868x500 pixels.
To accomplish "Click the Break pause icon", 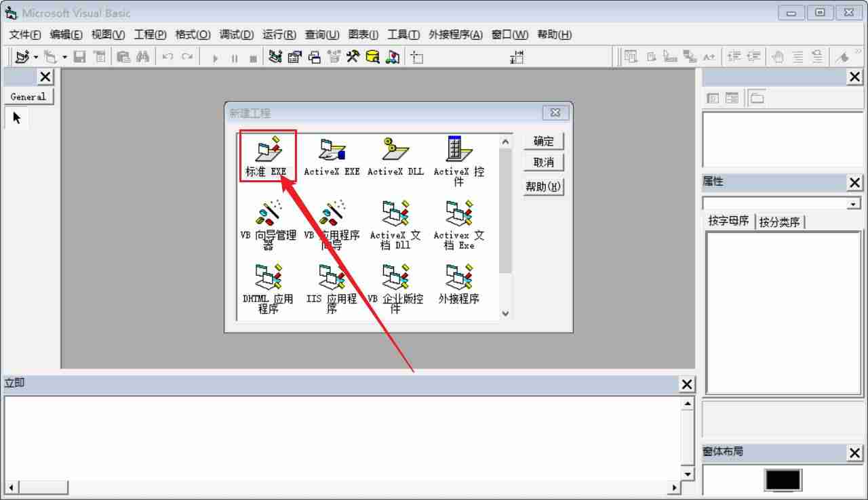I will pyautogui.click(x=234, y=58).
